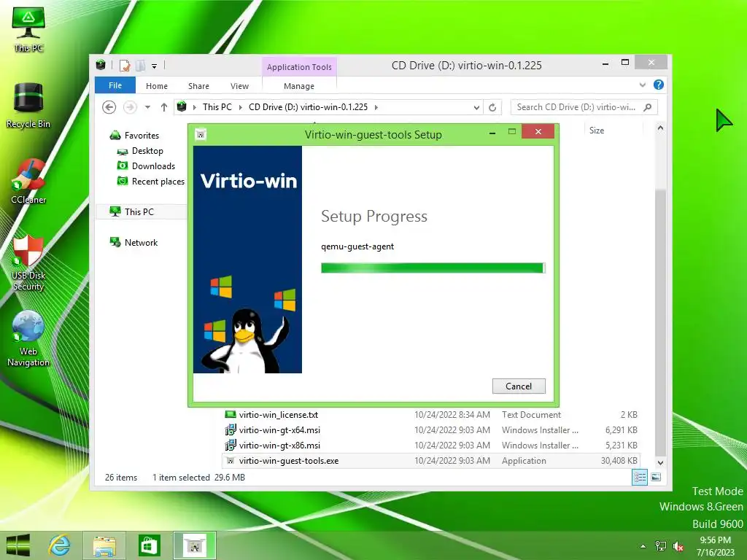The height and width of the screenshot is (560, 747).
Task: Cancel the Virtio-win setup
Action: coord(519,386)
